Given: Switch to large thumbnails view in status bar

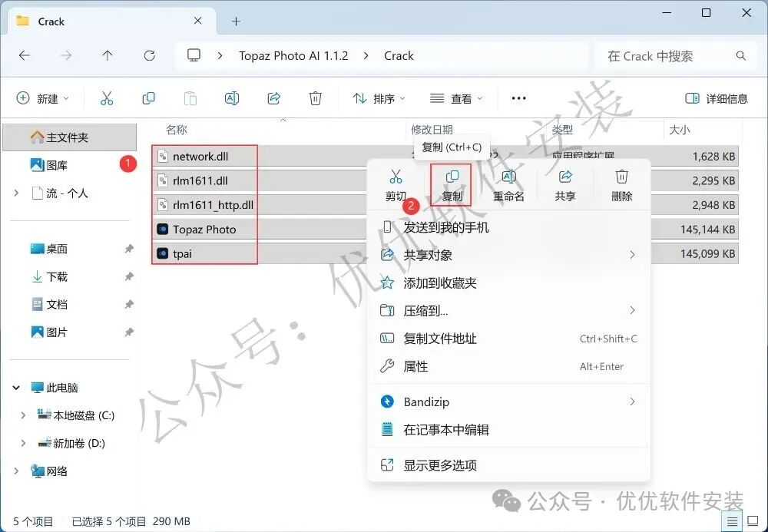Looking at the screenshot, I should 753,521.
